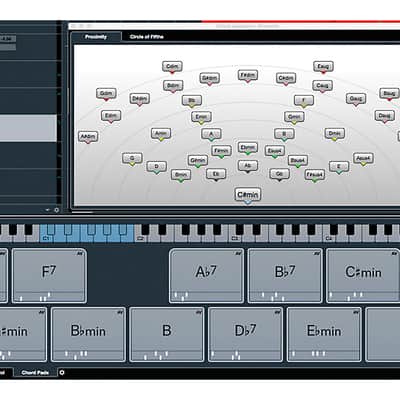Click the gear icon in the left panel footer
The width and height of the screenshot is (400, 400).
[56, 210]
